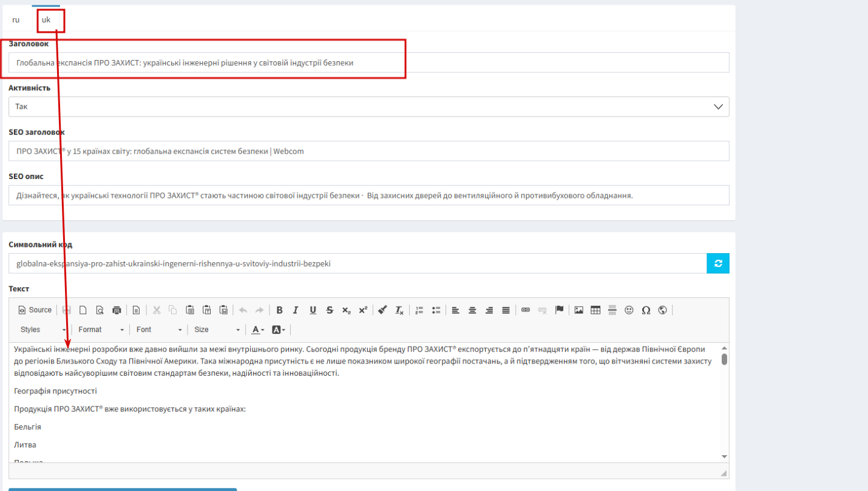
Task: Align text to the left
Action: [x=455, y=310]
